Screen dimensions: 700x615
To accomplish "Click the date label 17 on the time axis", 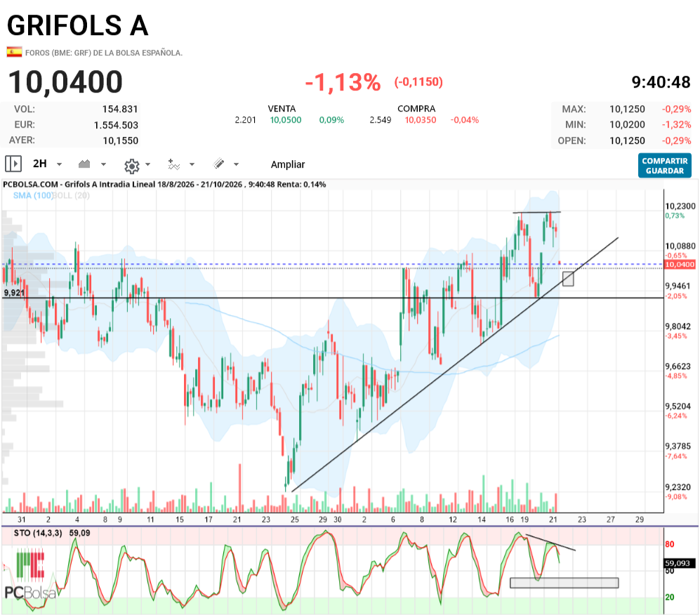I will (209, 520).
